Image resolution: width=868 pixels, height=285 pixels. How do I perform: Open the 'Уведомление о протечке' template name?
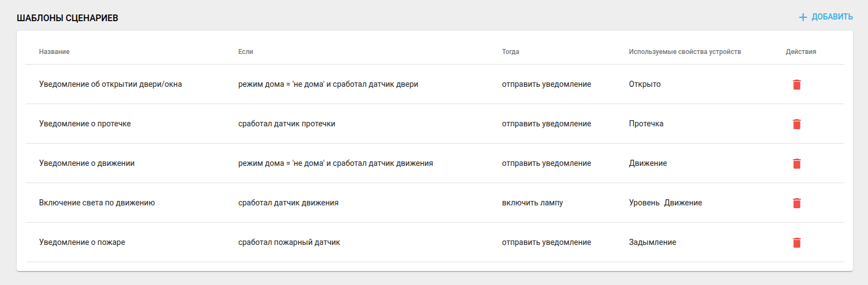pos(85,124)
